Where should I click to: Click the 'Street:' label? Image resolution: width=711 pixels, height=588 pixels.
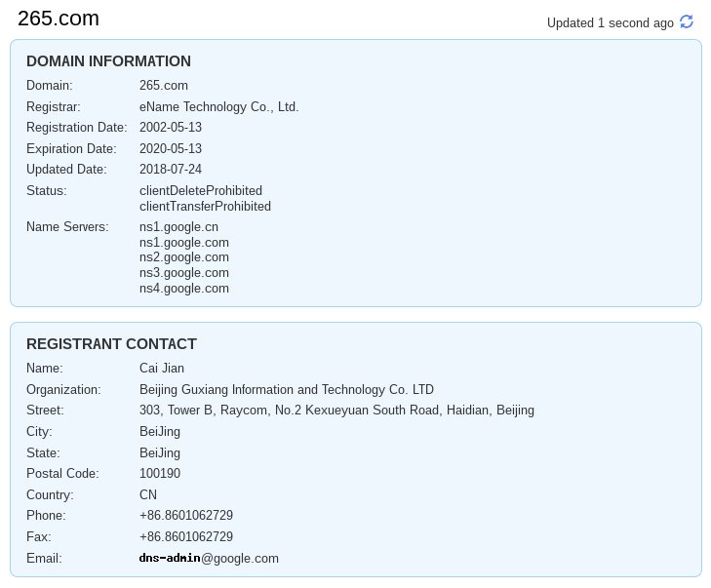[x=45, y=410]
